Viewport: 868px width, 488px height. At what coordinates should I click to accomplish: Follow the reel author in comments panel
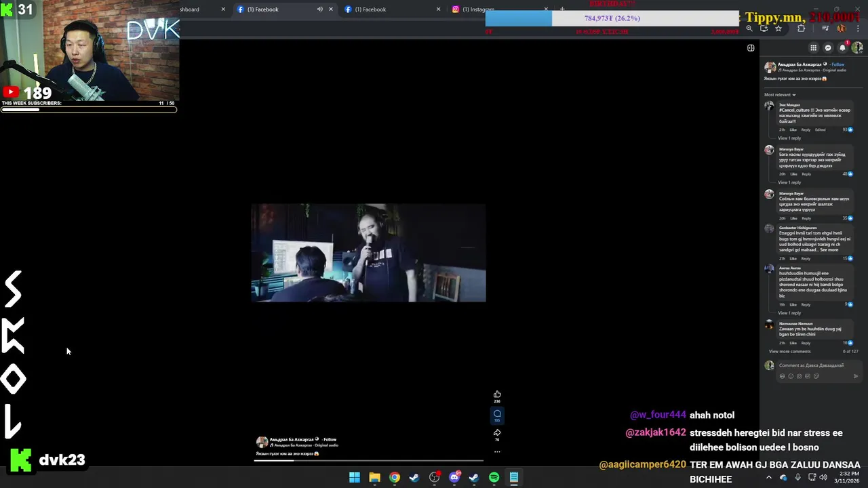click(837, 64)
